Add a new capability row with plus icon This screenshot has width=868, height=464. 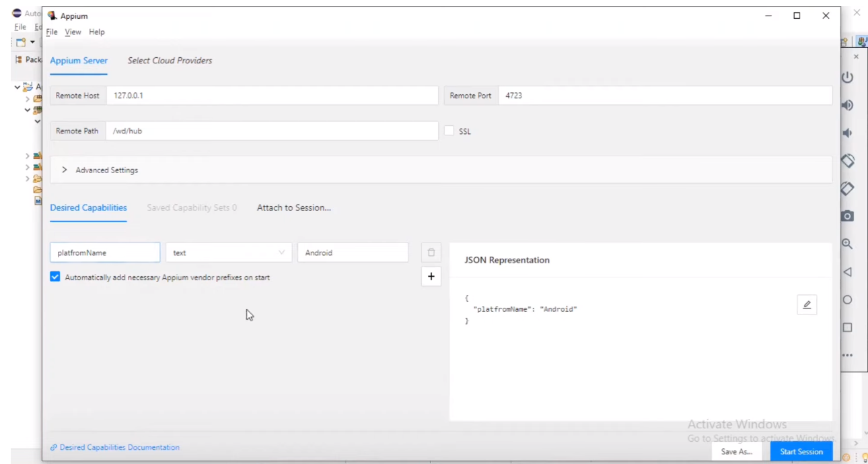pos(431,276)
